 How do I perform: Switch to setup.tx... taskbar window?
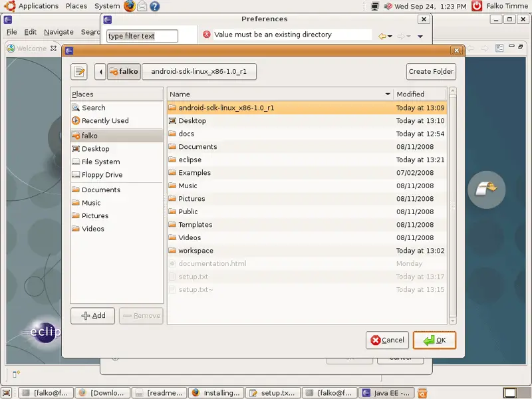tap(273, 393)
